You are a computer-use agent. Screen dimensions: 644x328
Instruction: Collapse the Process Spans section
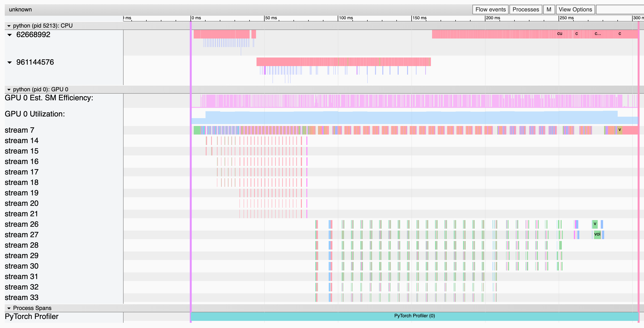pyautogui.click(x=9, y=308)
